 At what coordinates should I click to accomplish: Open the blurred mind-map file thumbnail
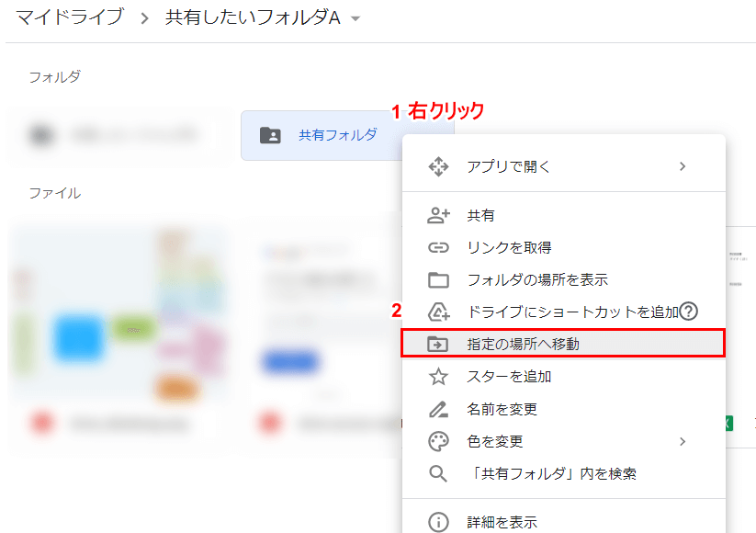(117, 312)
